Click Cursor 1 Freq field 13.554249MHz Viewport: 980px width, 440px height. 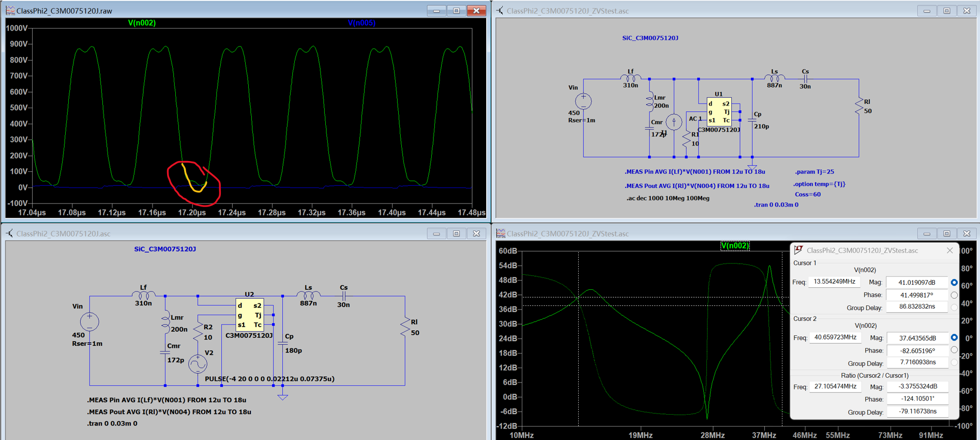[x=834, y=282]
